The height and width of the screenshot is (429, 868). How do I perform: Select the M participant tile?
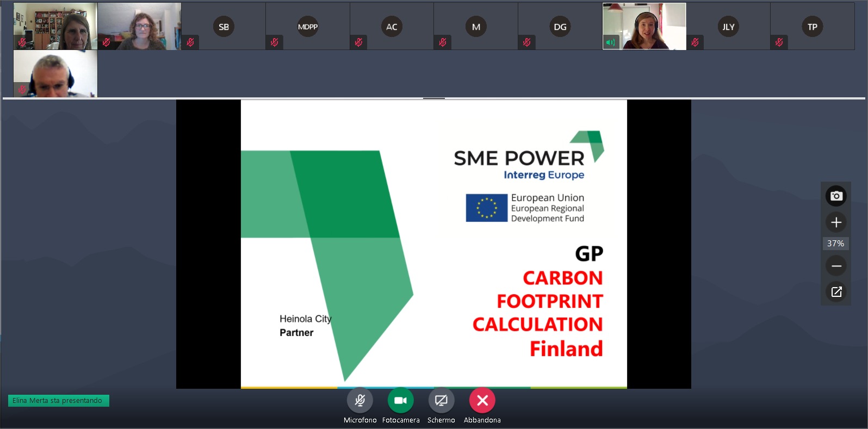[476, 26]
